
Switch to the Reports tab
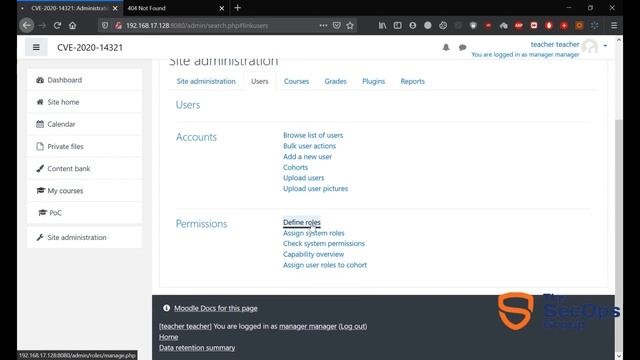tap(413, 81)
